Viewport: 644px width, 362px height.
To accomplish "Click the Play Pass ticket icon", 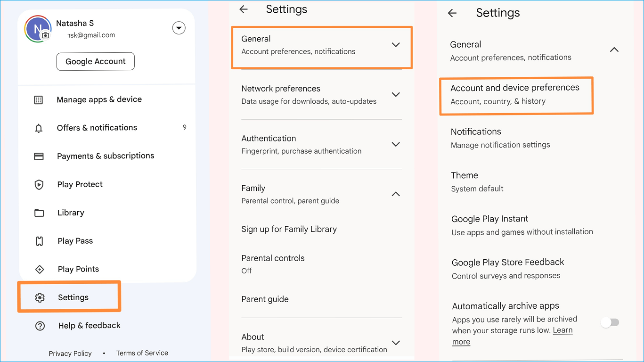I will click(40, 241).
